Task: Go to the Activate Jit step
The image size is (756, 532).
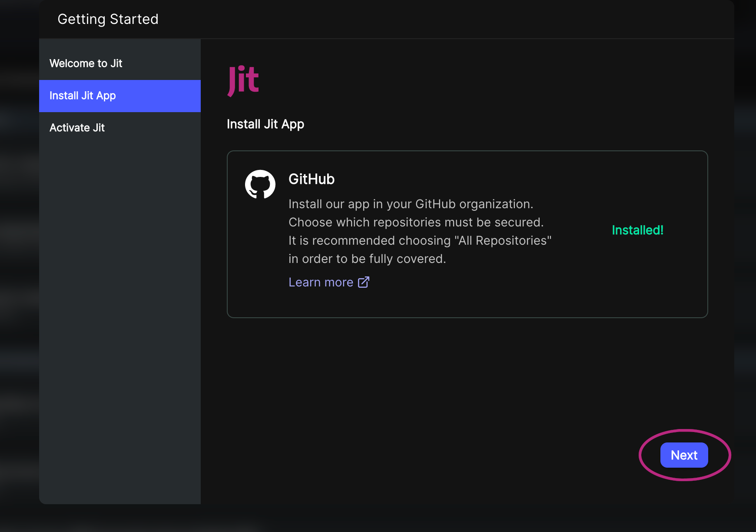Action: coord(120,128)
